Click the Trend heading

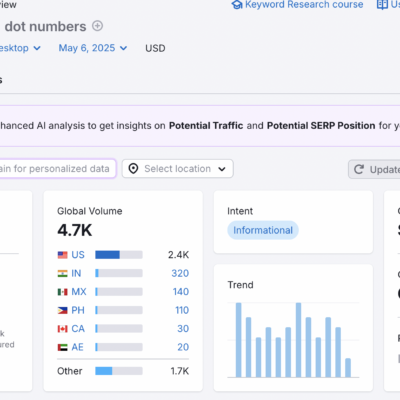240,285
